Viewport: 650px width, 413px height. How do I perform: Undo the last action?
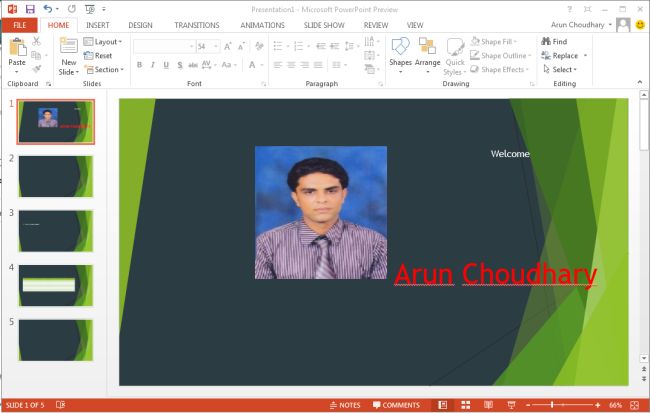point(48,9)
